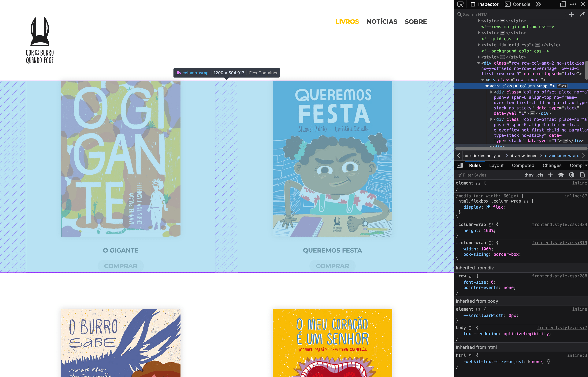Open the inline:87 source link

click(x=575, y=196)
